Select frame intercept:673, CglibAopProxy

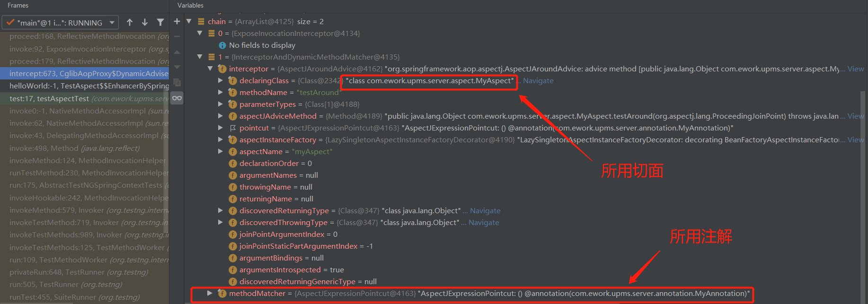(x=84, y=73)
